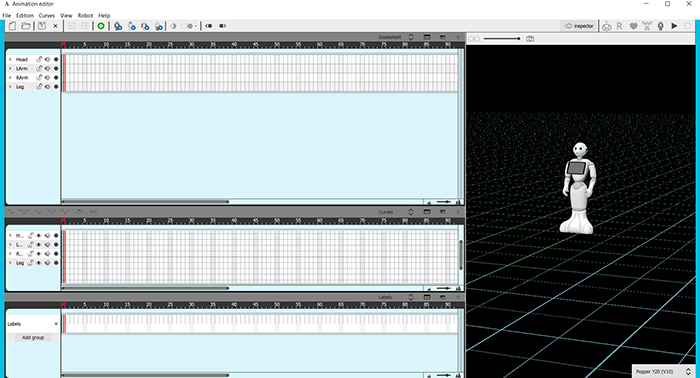Click the first robot keyframe toolbar icon
This screenshot has width=700, height=378.
(x=118, y=26)
